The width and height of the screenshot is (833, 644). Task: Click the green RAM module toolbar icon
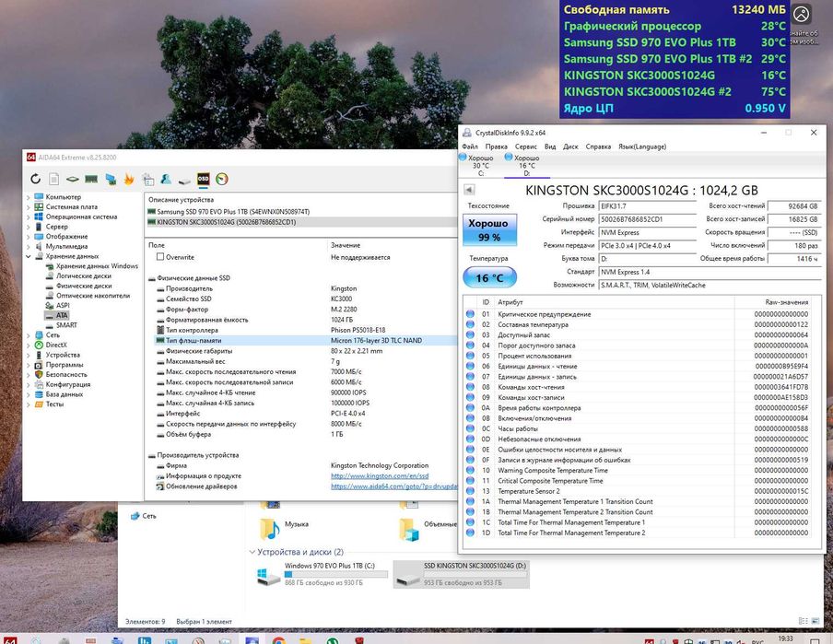coord(91,179)
